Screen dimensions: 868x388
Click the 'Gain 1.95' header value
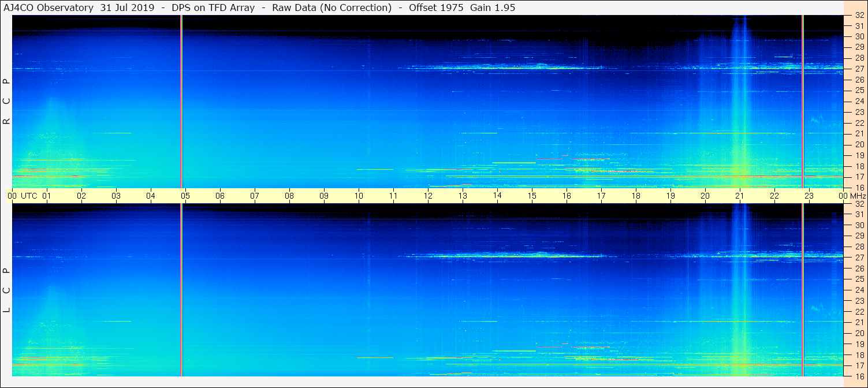pos(493,8)
